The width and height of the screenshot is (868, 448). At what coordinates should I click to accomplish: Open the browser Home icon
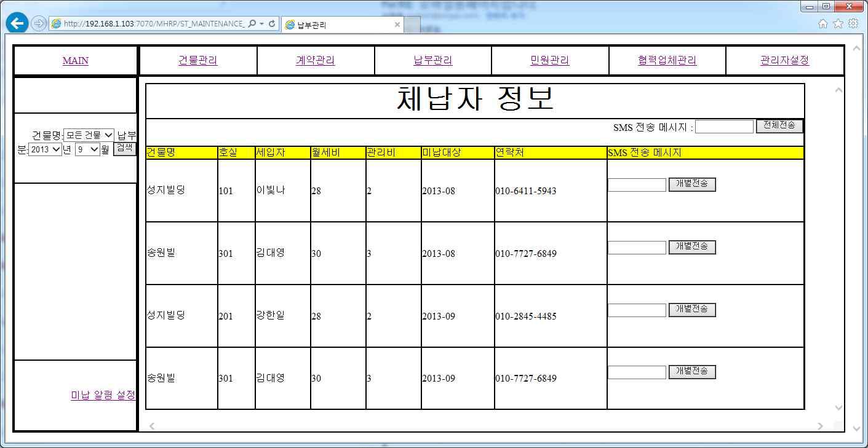click(823, 23)
